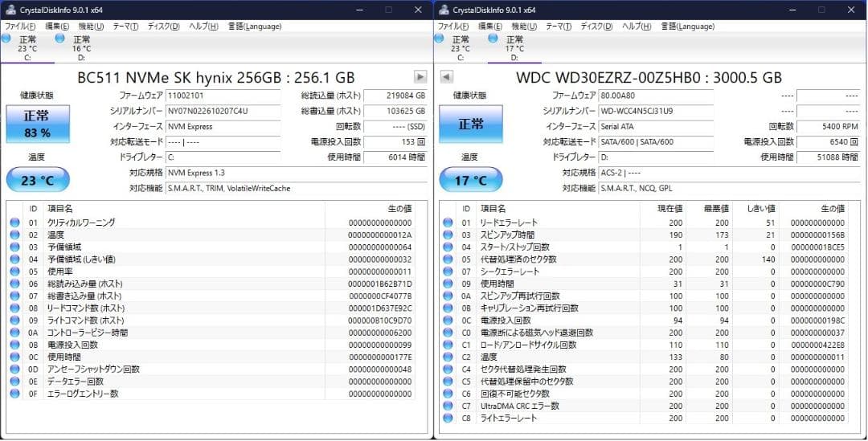Viewport: 868px width, 441px height.
Task: Click status icon for 予備領域 (しきい値) row
Action: tap(14, 259)
